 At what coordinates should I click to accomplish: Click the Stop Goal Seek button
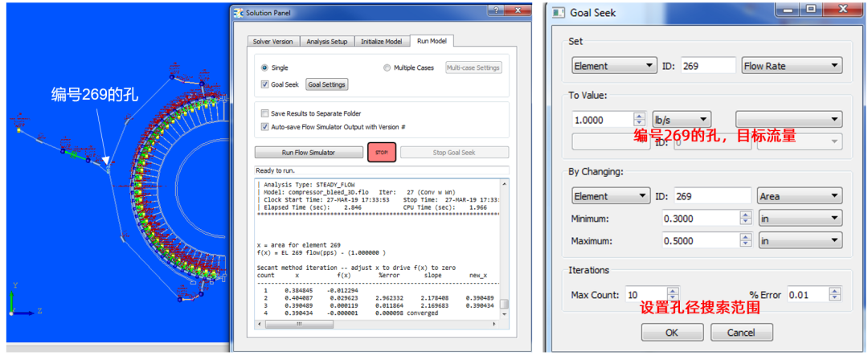click(x=454, y=153)
